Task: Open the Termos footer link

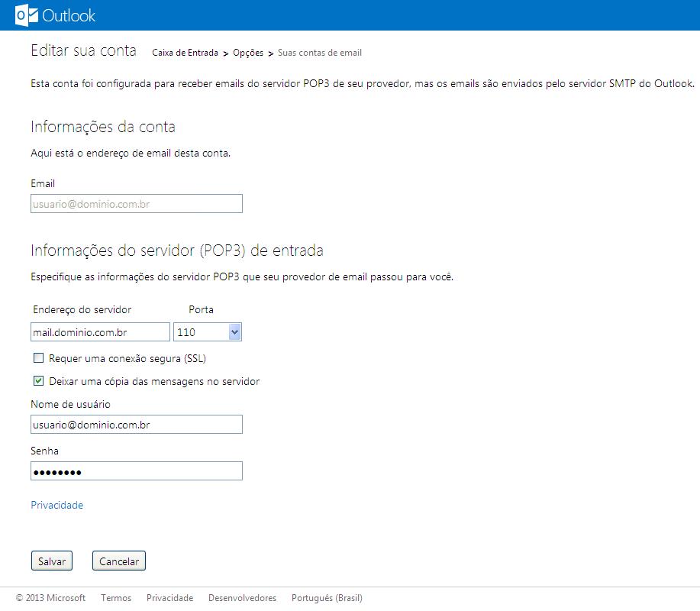Action: click(x=116, y=597)
